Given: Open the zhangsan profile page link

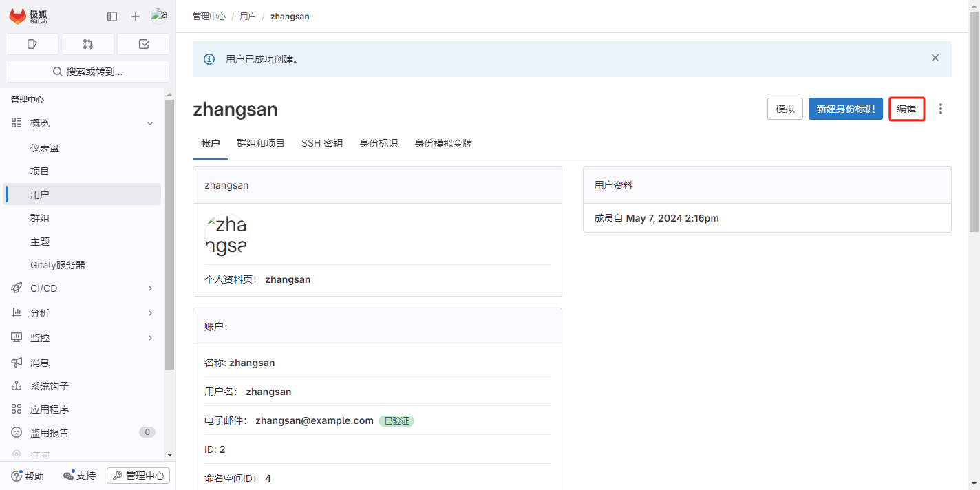Looking at the screenshot, I should [x=288, y=279].
